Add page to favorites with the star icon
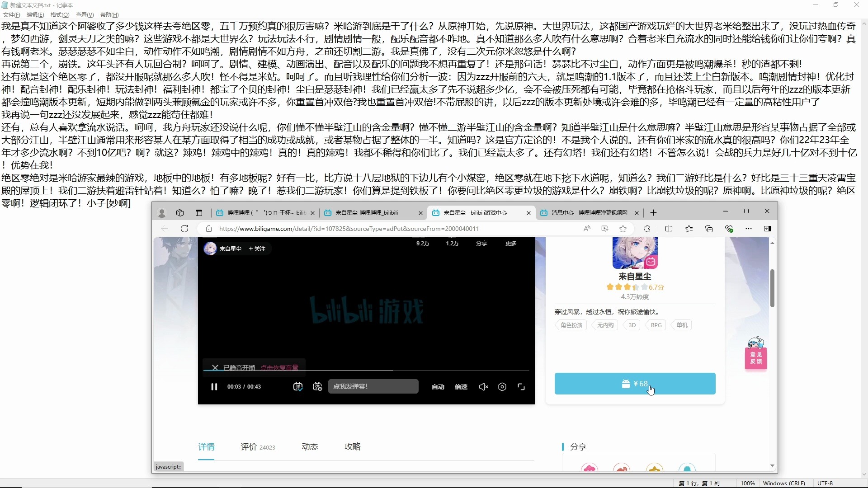868x488 pixels. click(x=623, y=229)
